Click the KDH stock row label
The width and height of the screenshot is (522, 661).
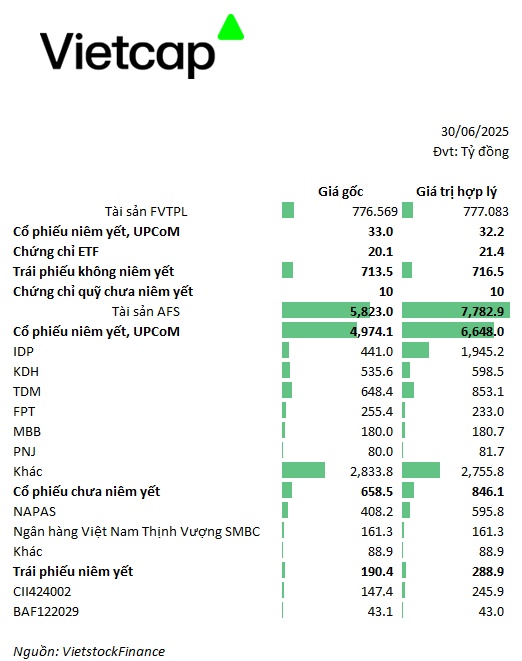(26, 371)
